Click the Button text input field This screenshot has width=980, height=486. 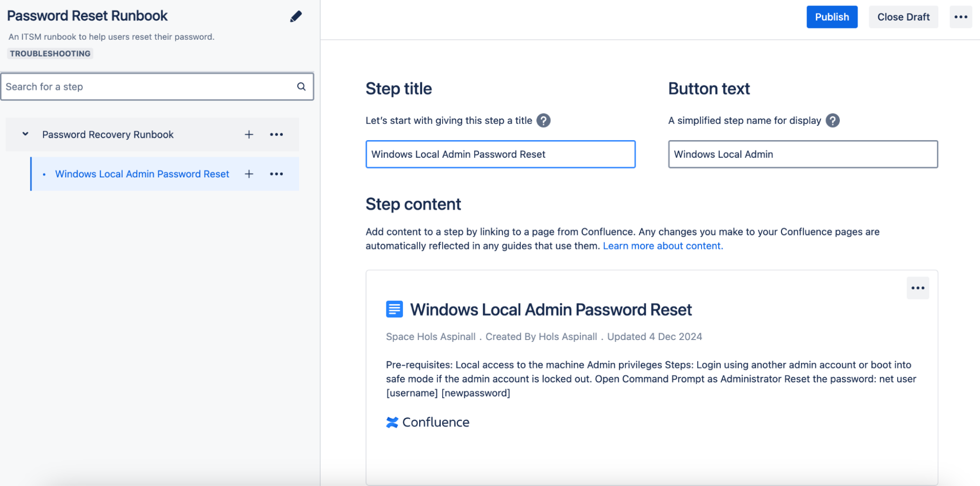tap(803, 154)
